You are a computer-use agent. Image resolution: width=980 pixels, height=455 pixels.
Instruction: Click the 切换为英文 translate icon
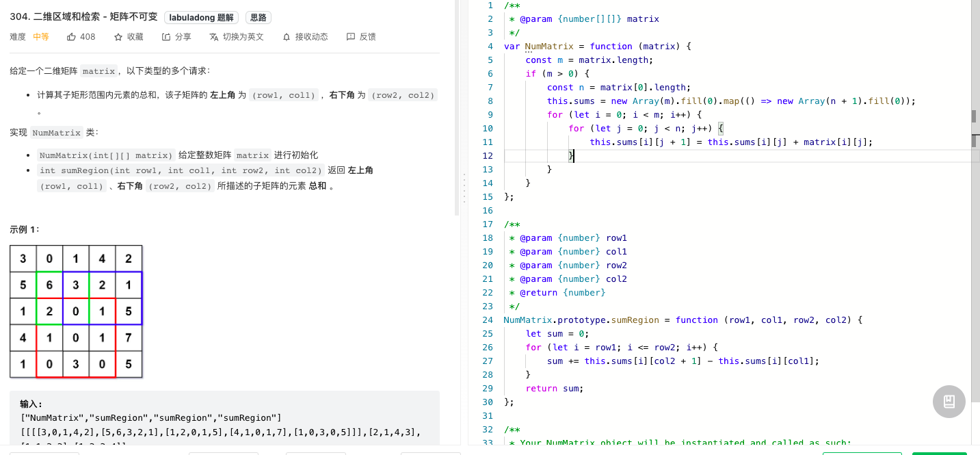pos(214,37)
